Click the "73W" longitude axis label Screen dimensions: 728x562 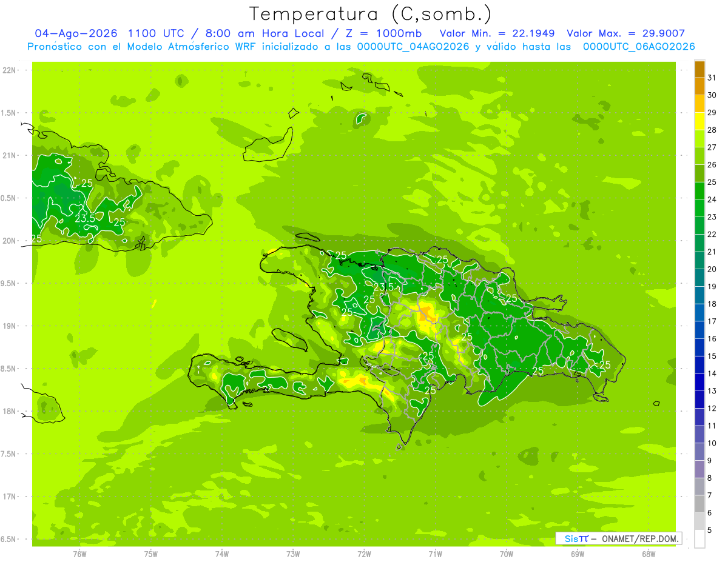[x=293, y=554]
